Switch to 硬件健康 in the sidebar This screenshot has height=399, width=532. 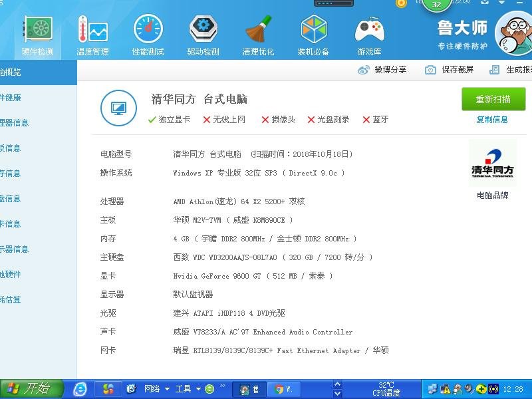20,97
